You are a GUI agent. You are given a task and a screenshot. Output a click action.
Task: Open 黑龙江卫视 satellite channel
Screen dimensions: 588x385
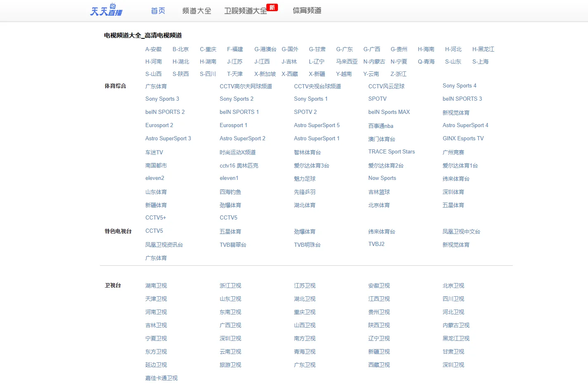click(x=456, y=338)
